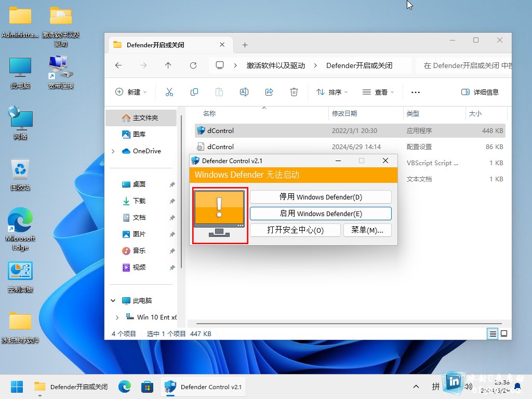Open the 菜单(M)... menu button
Screen dimensions: 532x399
point(367,230)
